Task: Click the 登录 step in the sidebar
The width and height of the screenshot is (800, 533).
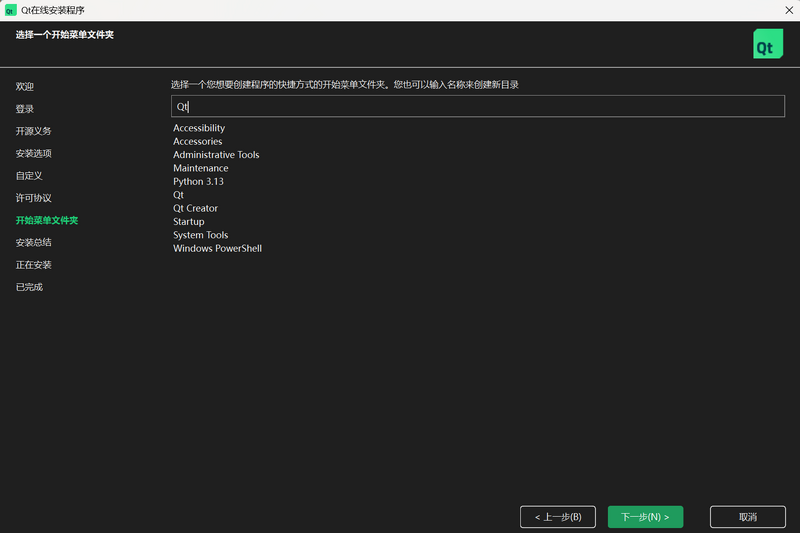Action: click(x=24, y=109)
